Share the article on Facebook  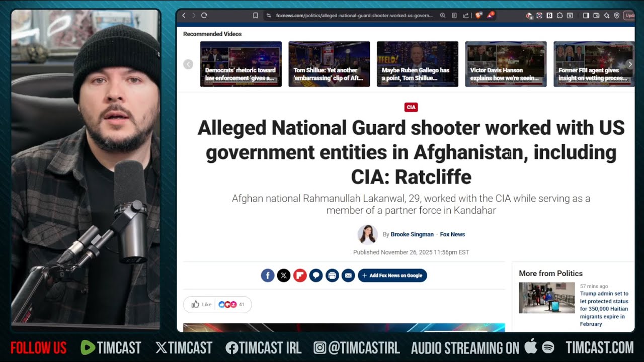point(268,276)
